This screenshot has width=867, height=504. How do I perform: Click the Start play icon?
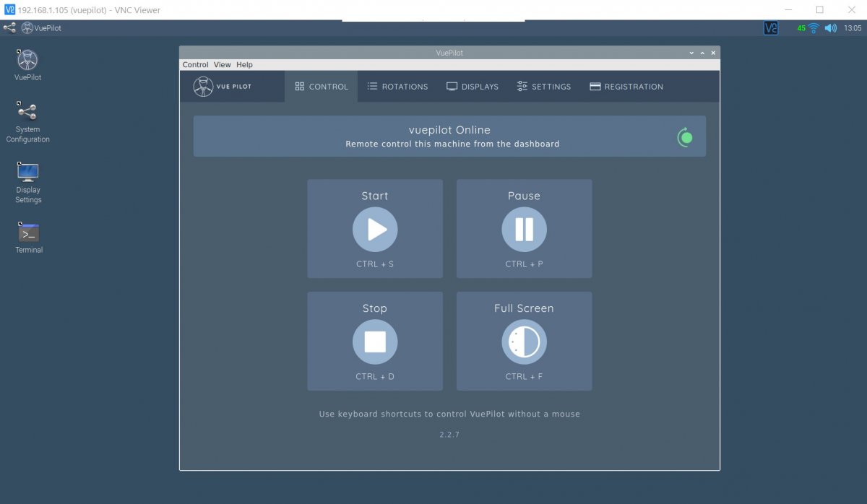click(375, 230)
